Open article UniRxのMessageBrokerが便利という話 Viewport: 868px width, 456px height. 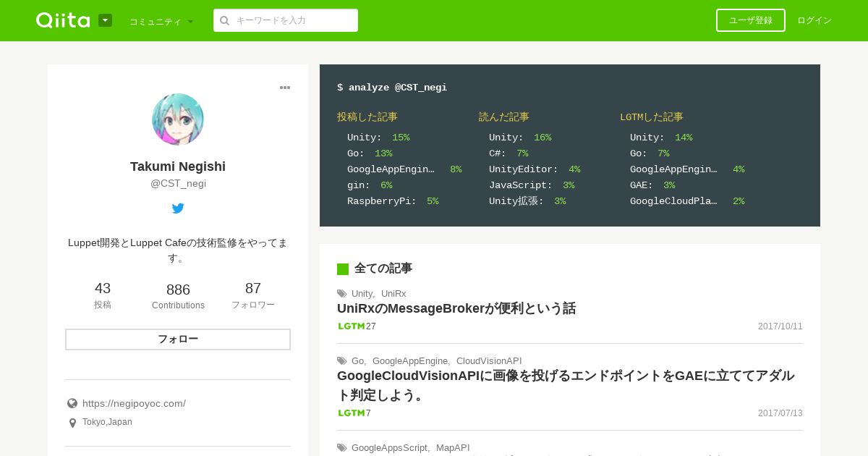(x=456, y=308)
